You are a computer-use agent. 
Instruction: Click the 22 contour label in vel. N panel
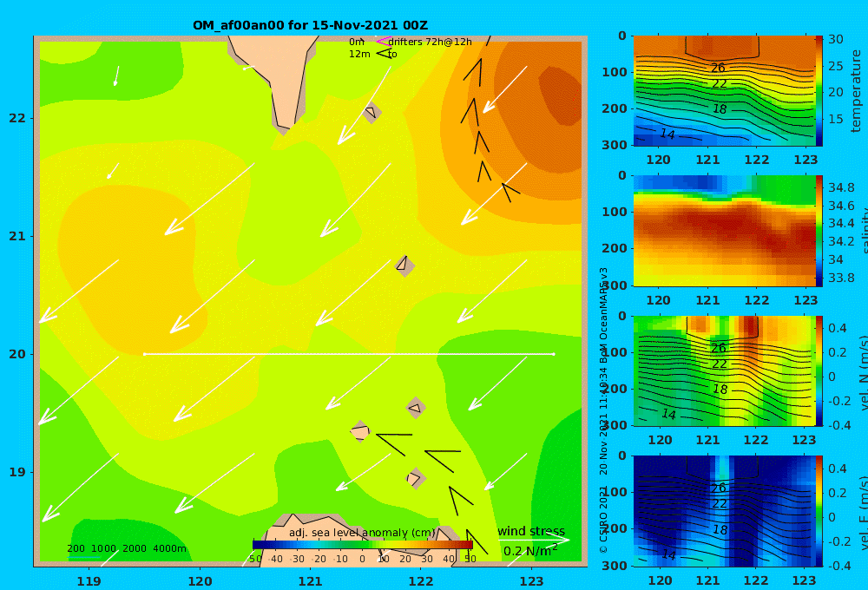pos(719,364)
